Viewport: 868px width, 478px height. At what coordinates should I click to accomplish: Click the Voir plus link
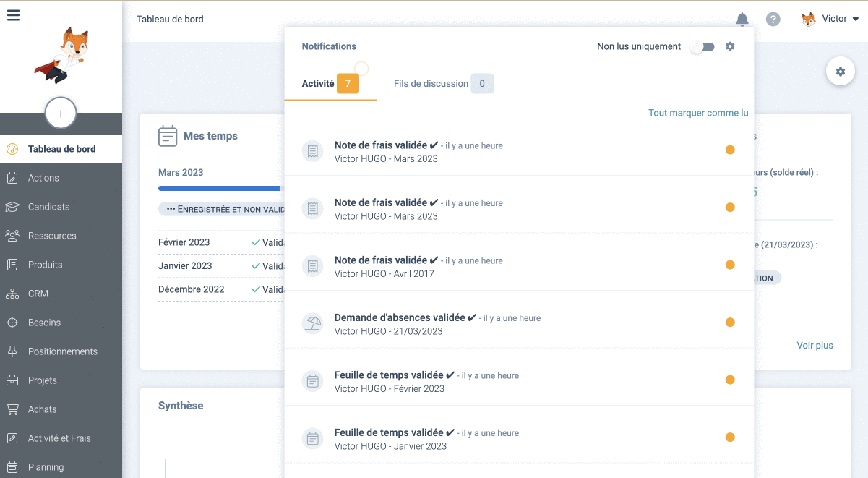815,345
